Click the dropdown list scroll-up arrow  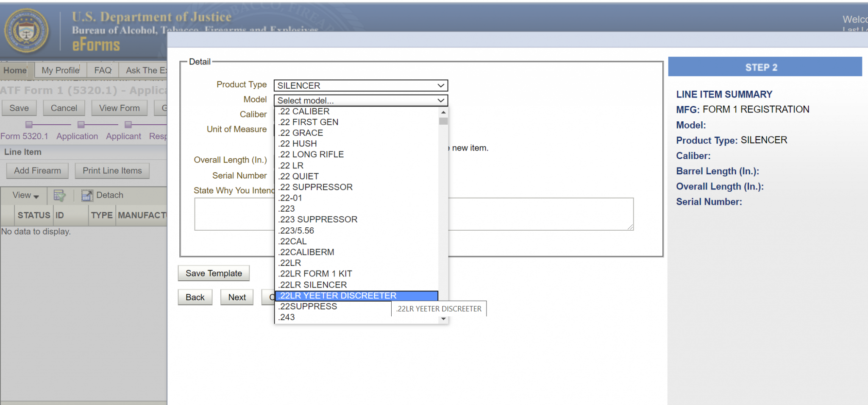pos(443,112)
